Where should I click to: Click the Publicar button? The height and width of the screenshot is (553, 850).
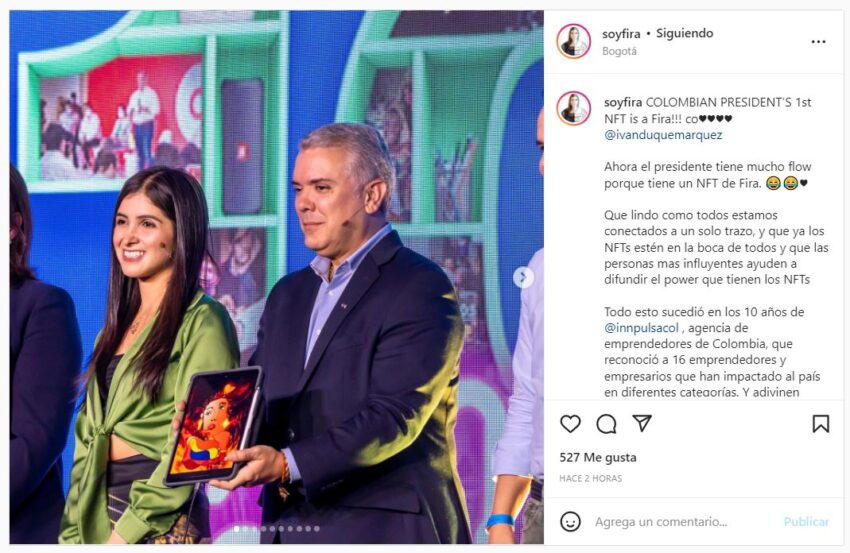pyautogui.click(x=806, y=522)
